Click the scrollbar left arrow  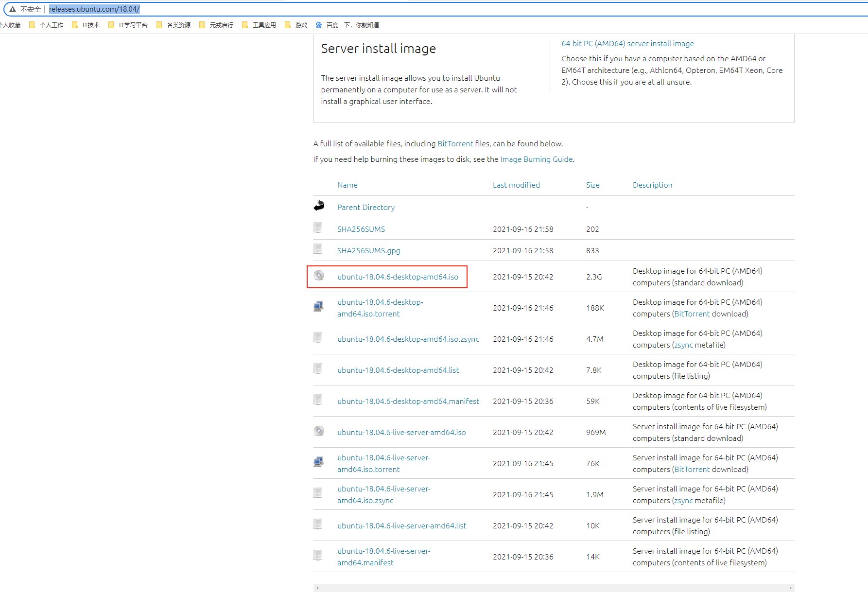point(317,588)
